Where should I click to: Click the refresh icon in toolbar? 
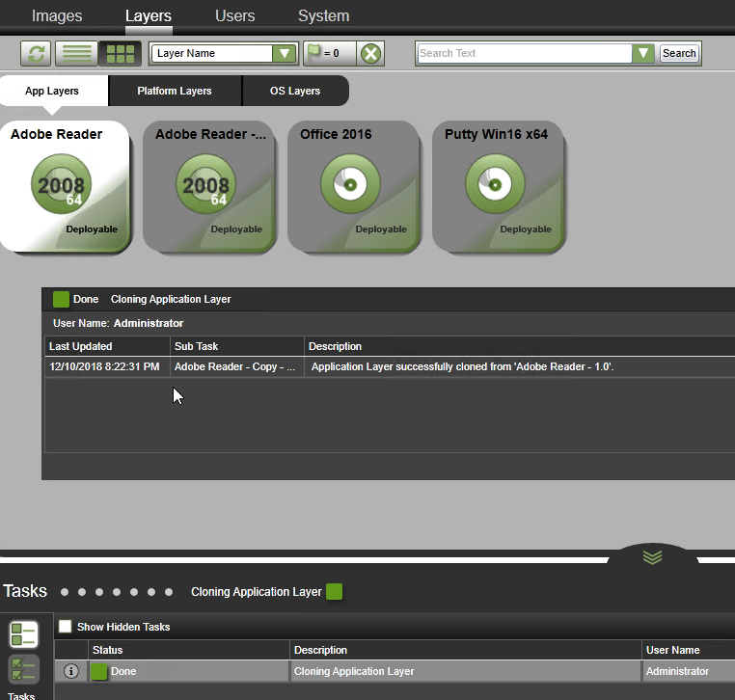(36, 53)
